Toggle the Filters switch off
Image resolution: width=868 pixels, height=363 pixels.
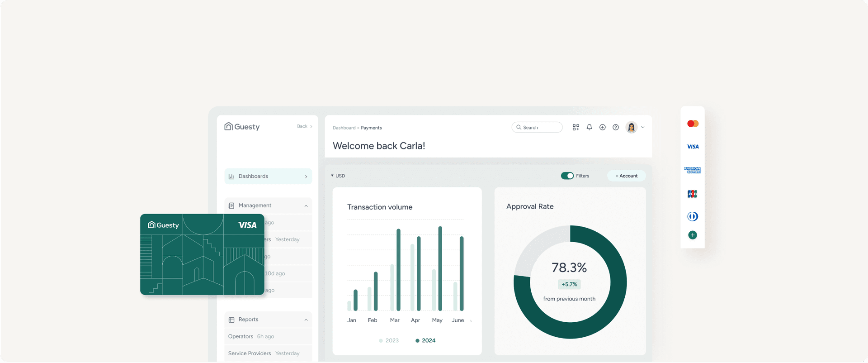pos(567,176)
